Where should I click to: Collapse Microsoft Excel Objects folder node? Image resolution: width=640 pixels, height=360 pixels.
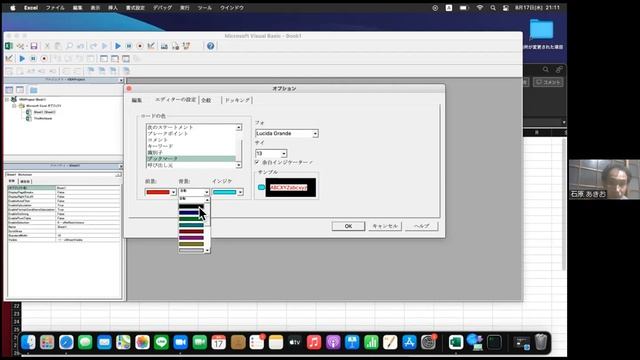tap(14, 106)
